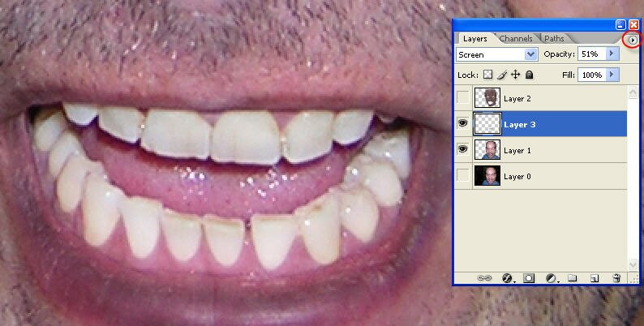Open the Layers panel flyout menu
The width and height of the screenshot is (644, 326).
click(x=633, y=40)
